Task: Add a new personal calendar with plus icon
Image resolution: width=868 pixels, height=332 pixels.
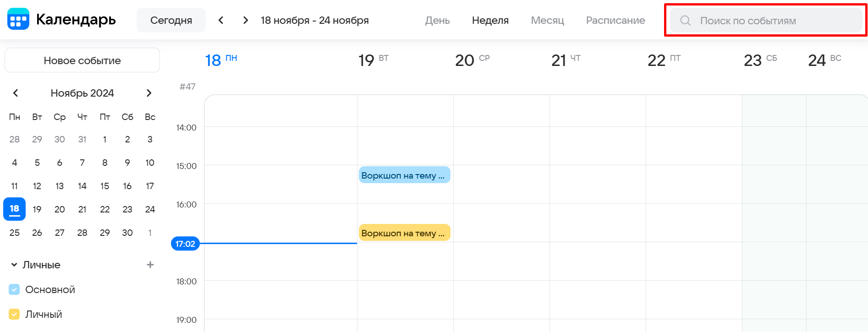Action: pos(150,265)
